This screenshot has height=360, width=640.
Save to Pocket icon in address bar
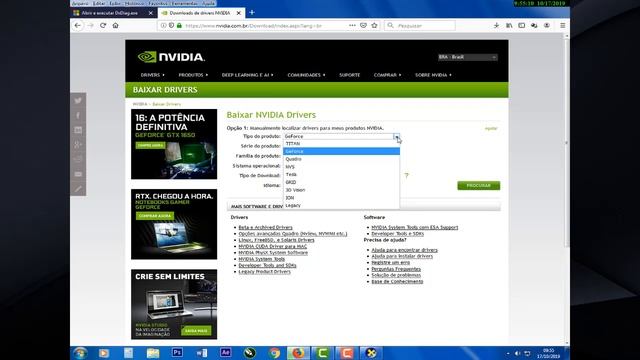tap(363, 25)
